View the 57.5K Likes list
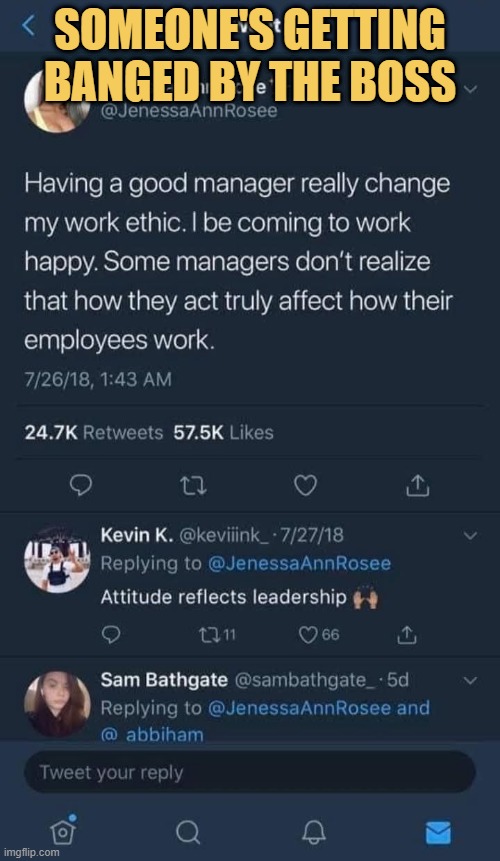Viewport: 500px width, 861px height. tap(223, 433)
